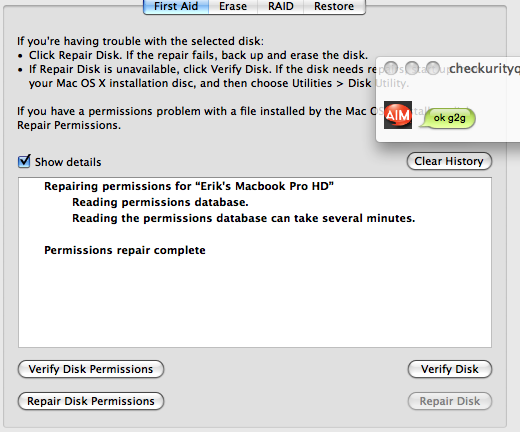Open the Erase tab

pyautogui.click(x=233, y=6)
